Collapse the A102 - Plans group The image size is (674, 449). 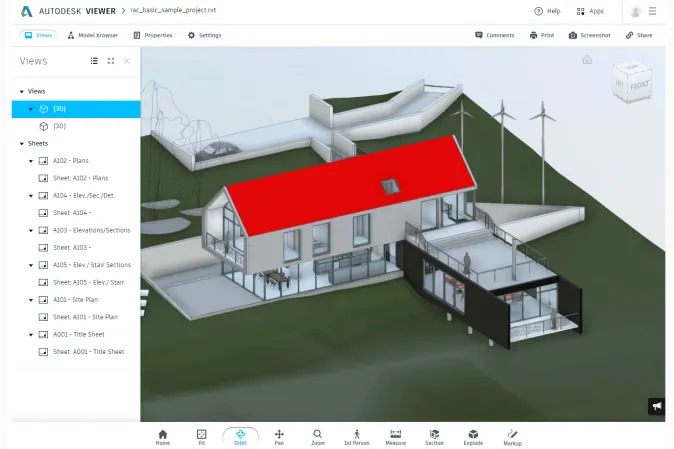pos(31,160)
